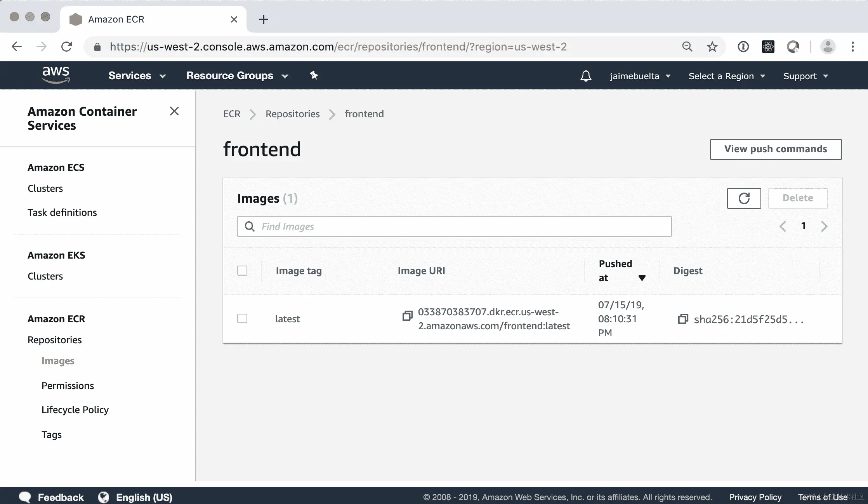Image resolution: width=868 pixels, height=504 pixels.
Task: Open the Resource Groups dropdown
Action: (237, 76)
